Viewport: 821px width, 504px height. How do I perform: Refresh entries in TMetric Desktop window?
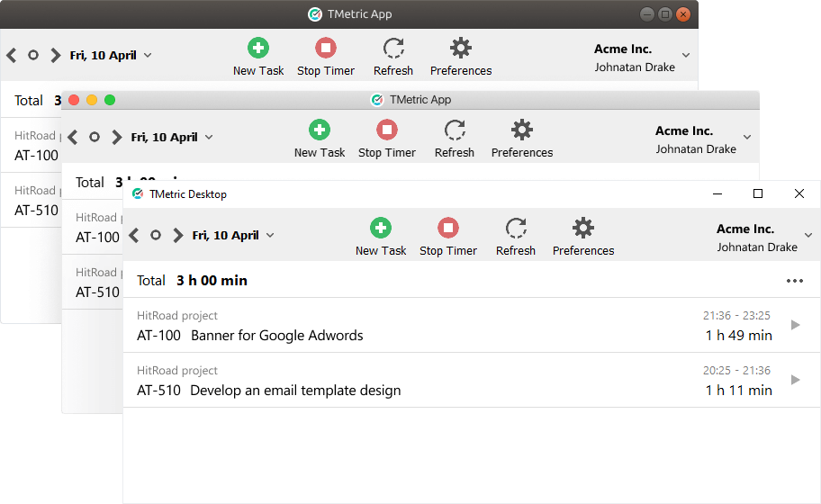click(516, 237)
